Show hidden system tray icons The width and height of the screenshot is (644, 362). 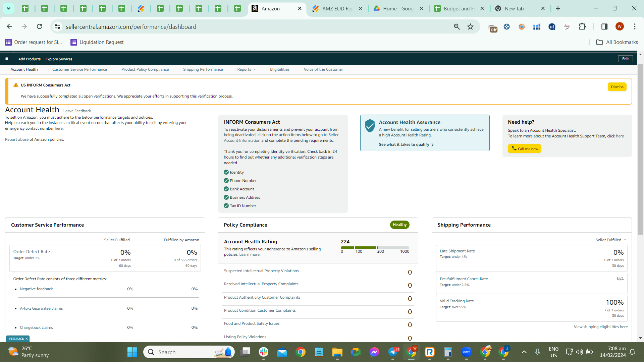pyautogui.click(x=524, y=352)
